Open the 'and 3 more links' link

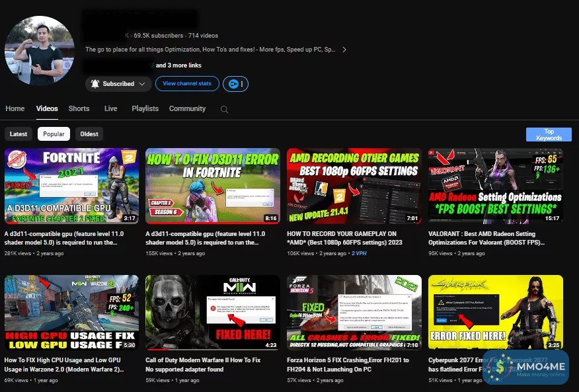pyautogui.click(x=178, y=65)
